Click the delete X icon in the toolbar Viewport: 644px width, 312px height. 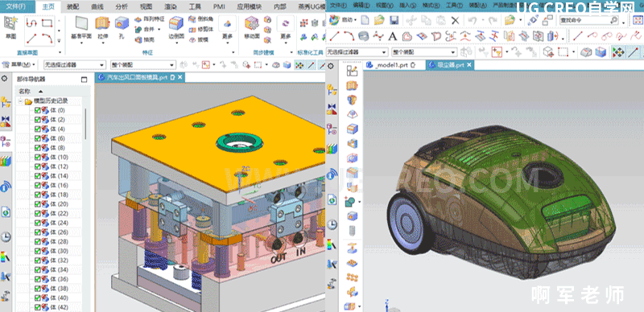click(455, 20)
